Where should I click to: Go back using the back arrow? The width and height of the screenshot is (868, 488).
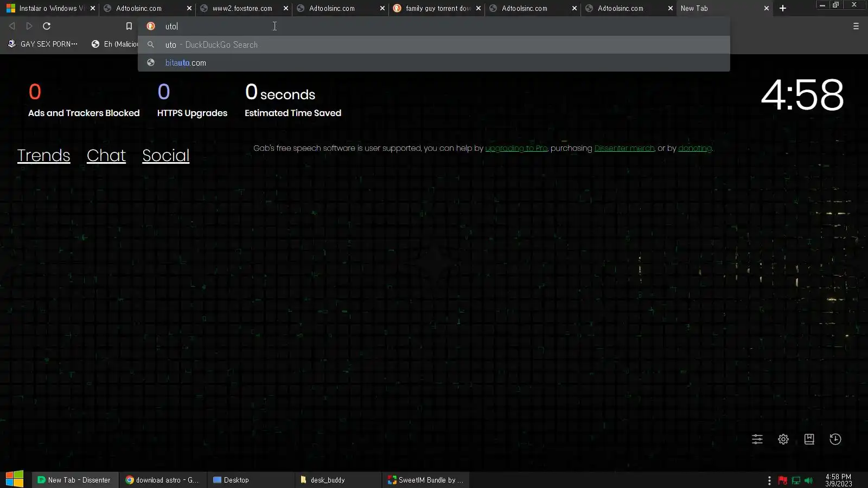[12, 26]
